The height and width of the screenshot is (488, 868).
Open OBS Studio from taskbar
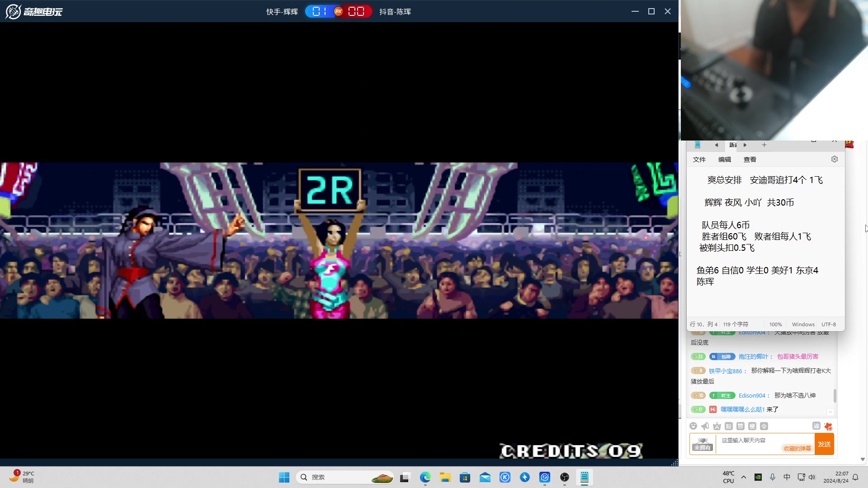pyautogui.click(x=564, y=477)
